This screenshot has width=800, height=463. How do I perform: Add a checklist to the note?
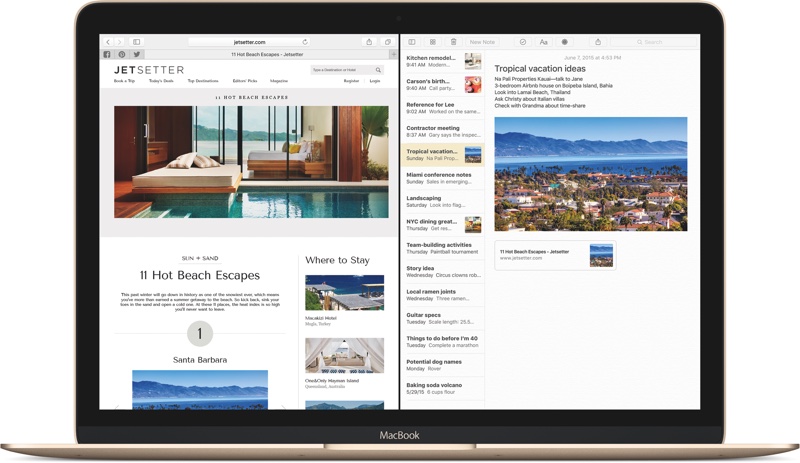(x=522, y=42)
